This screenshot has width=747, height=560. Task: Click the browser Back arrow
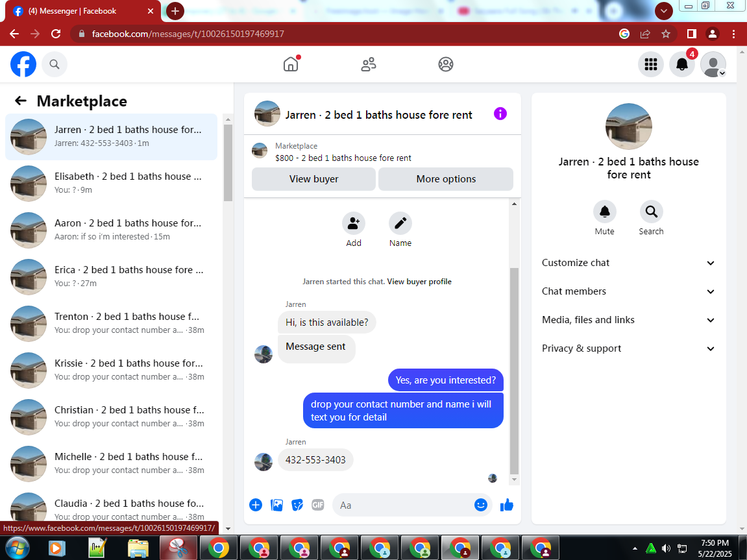[x=14, y=34]
